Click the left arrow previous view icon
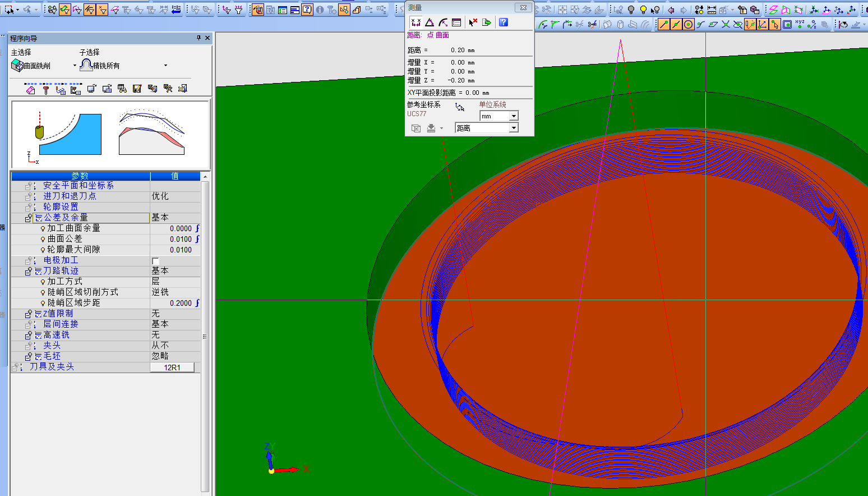The image size is (868, 496). [x=671, y=10]
